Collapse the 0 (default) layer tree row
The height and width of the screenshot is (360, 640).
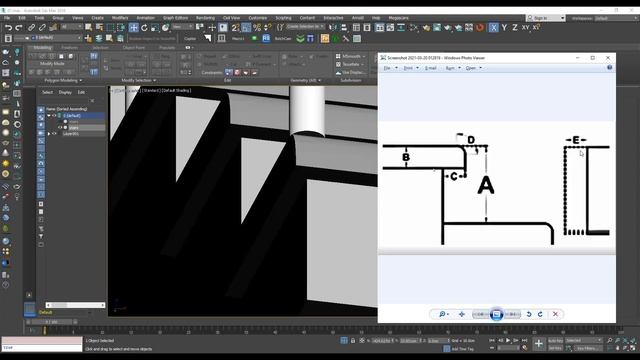pos(49,116)
